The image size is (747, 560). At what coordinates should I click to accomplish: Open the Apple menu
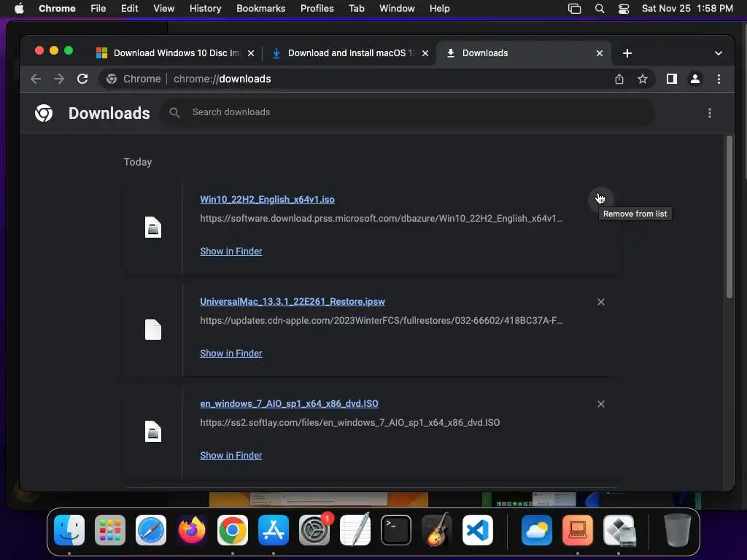(x=19, y=9)
